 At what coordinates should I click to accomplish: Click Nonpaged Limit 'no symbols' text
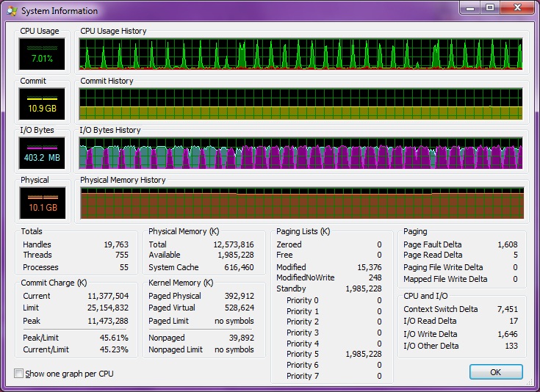click(234, 349)
